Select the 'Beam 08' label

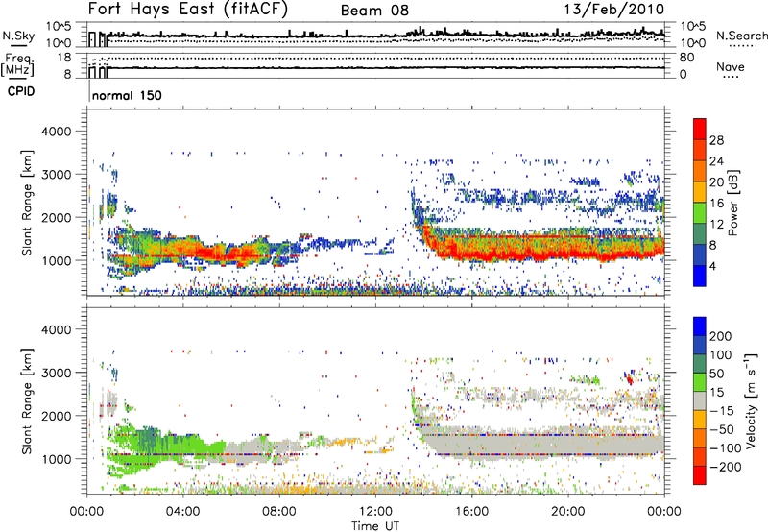374,11
